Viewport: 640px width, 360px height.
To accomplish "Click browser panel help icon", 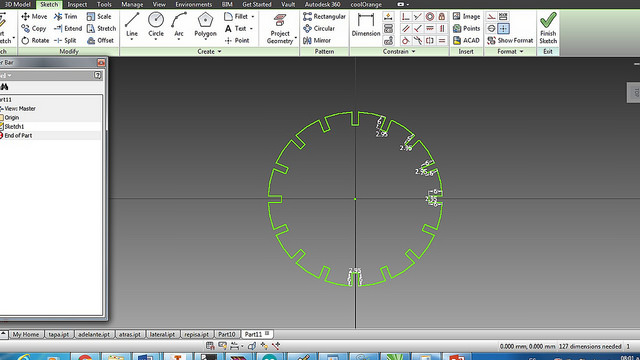I will click(x=98, y=75).
